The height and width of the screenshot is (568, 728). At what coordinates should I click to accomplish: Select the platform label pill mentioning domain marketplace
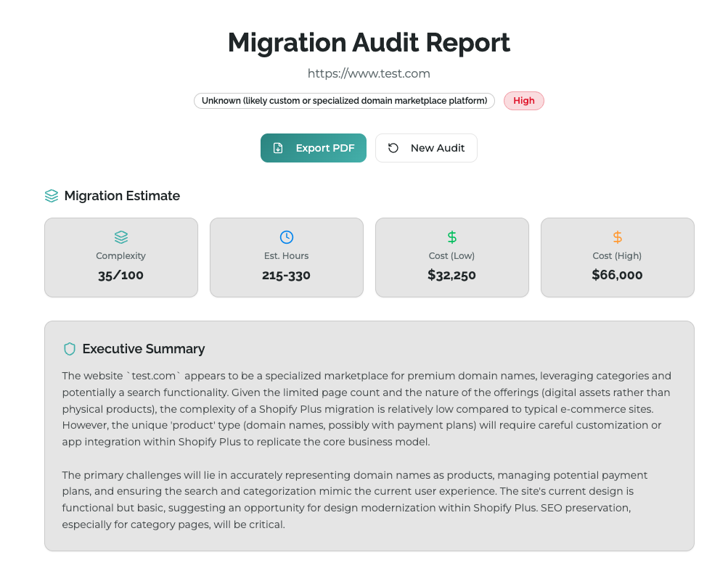(343, 101)
